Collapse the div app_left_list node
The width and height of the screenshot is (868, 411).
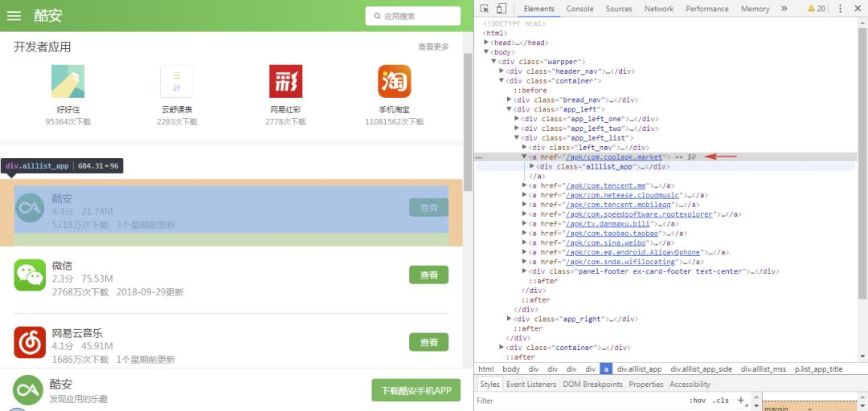pyautogui.click(x=517, y=138)
